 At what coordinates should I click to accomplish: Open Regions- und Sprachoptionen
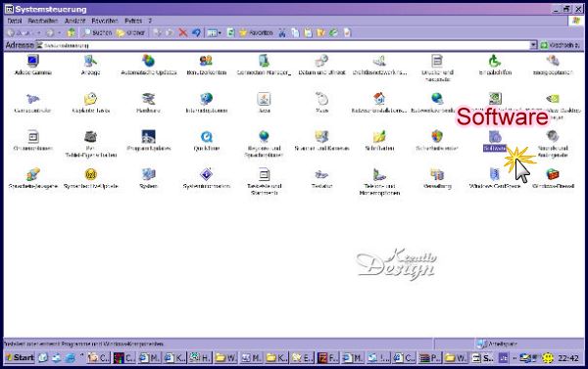[x=264, y=144]
